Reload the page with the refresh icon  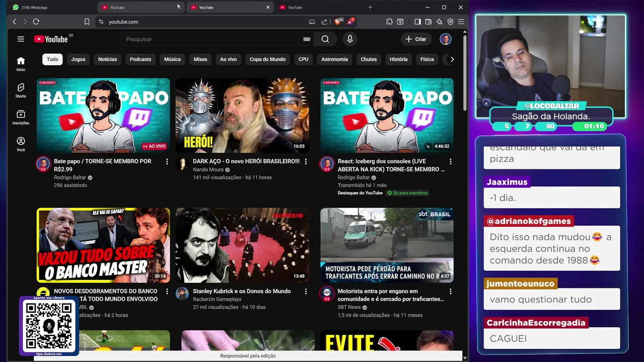[36, 22]
